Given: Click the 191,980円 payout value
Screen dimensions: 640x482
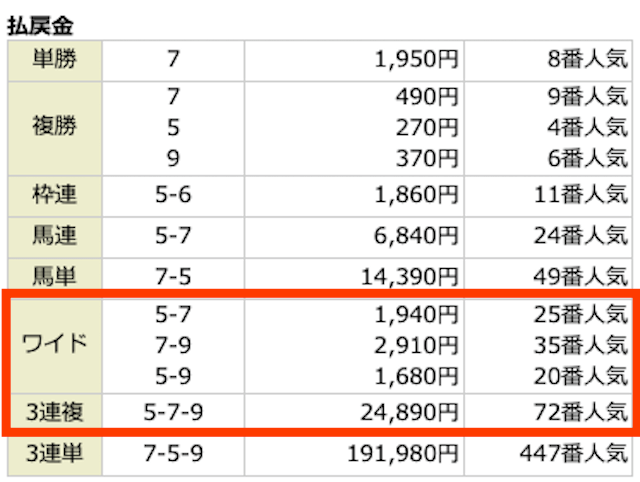Looking at the screenshot, I should click(403, 454).
